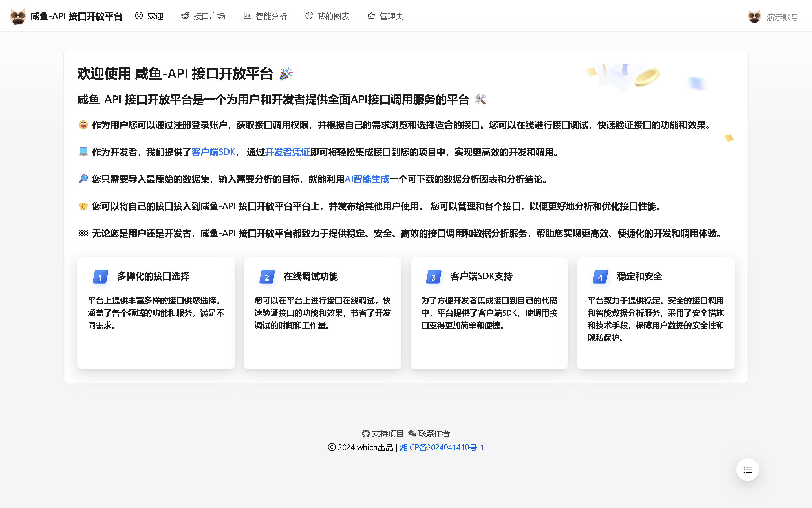
Task: Click the AI智能生成 link
Action: pyautogui.click(x=367, y=179)
